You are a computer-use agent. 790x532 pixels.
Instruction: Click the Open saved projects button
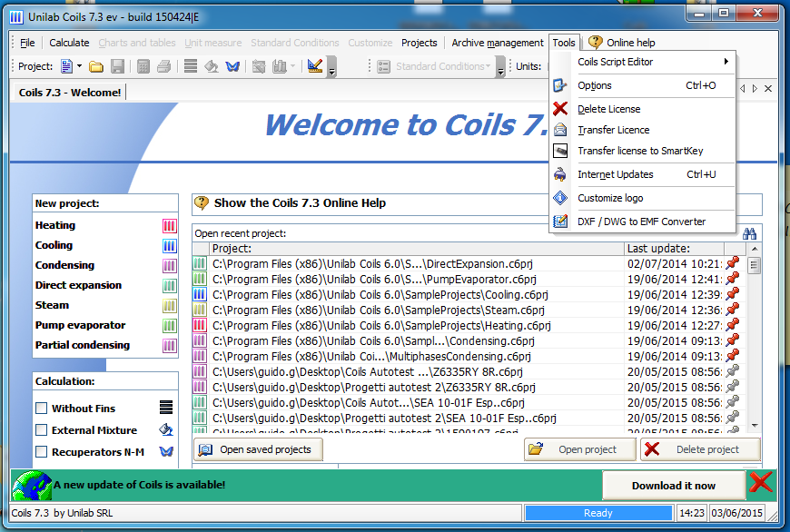point(258,449)
